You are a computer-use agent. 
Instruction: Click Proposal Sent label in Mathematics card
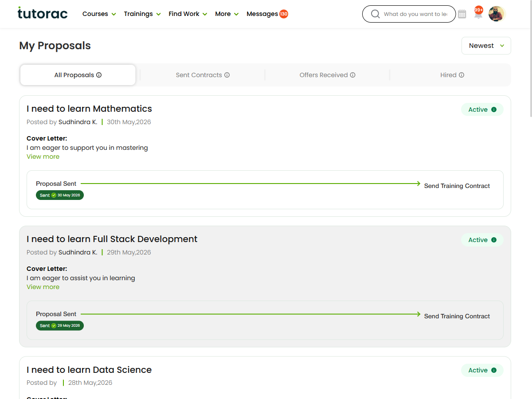[x=56, y=184]
